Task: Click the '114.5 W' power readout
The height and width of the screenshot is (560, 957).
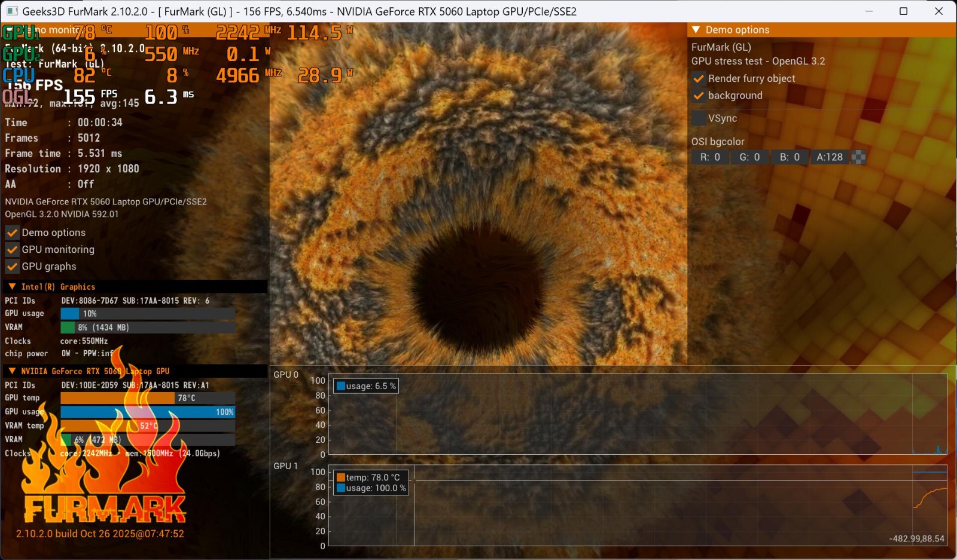Action: click(320, 32)
